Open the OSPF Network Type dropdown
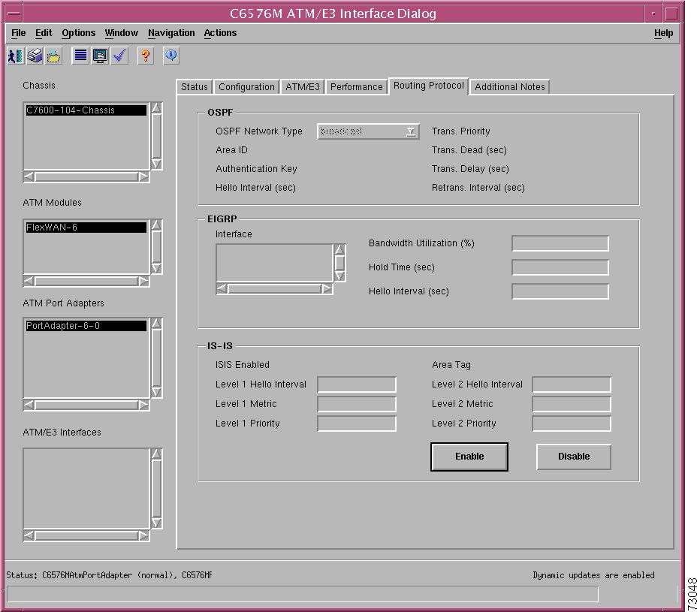700x612 pixels. [368, 131]
